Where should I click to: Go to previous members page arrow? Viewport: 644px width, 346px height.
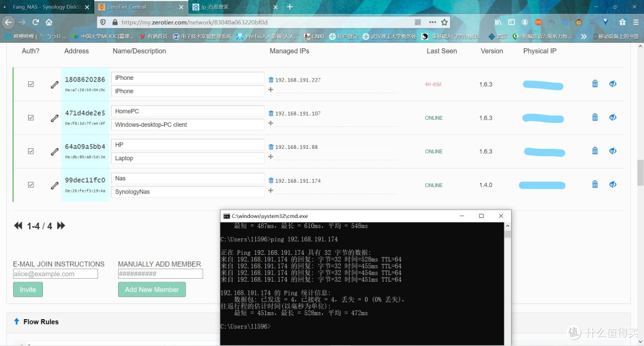click(x=18, y=226)
